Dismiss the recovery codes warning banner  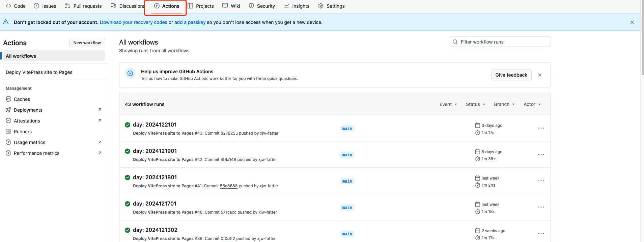pyautogui.click(x=632, y=22)
